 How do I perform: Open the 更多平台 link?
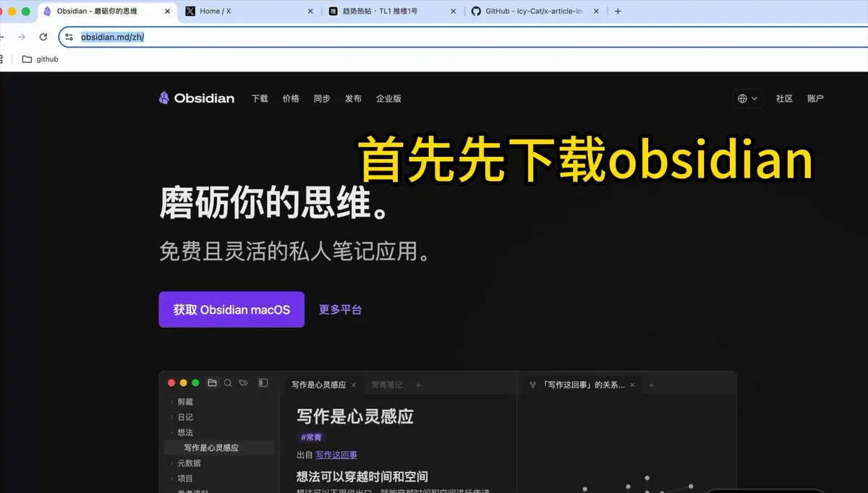(340, 309)
